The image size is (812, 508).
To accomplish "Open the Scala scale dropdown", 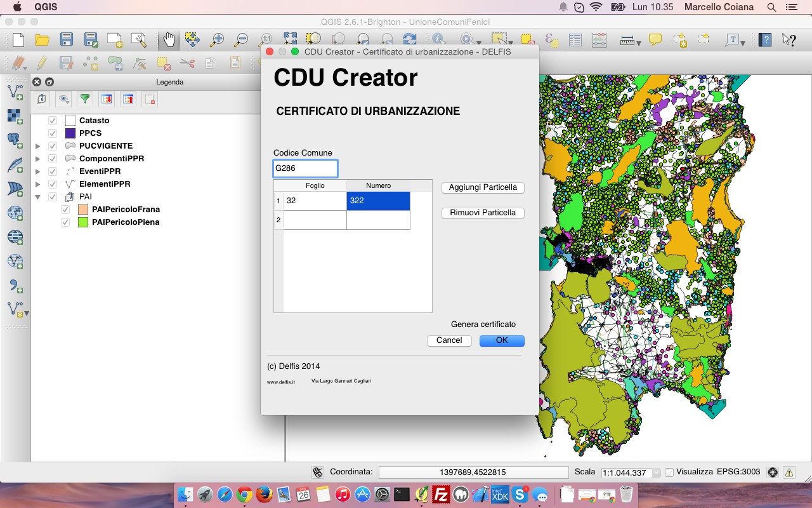I will [x=656, y=472].
